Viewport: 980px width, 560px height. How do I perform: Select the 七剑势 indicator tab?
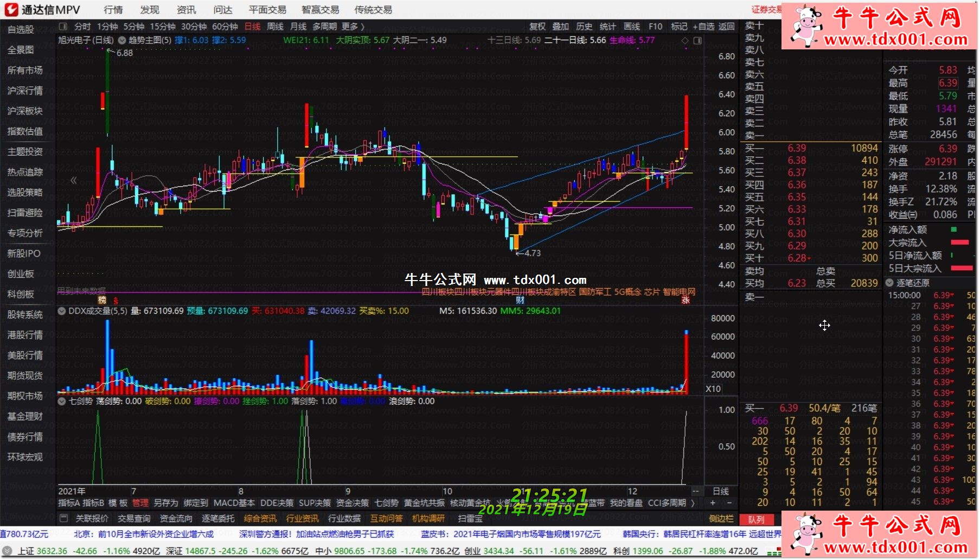coord(386,503)
